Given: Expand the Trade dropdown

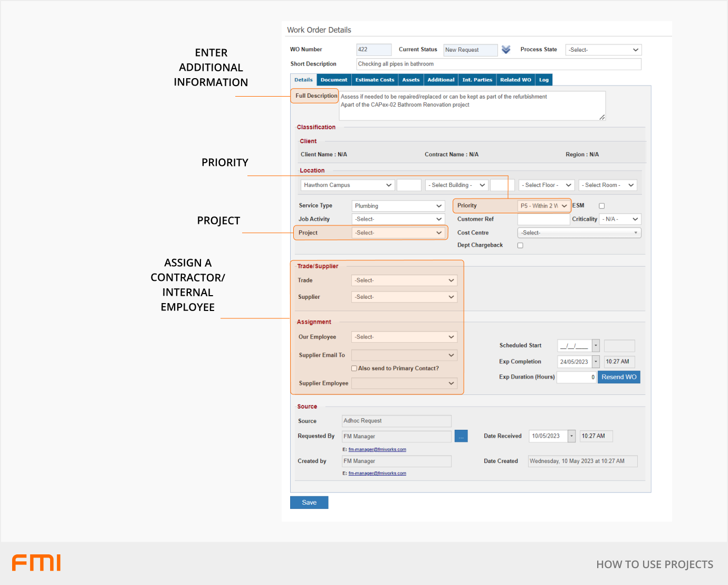Looking at the screenshot, I should click(x=404, y=281).
